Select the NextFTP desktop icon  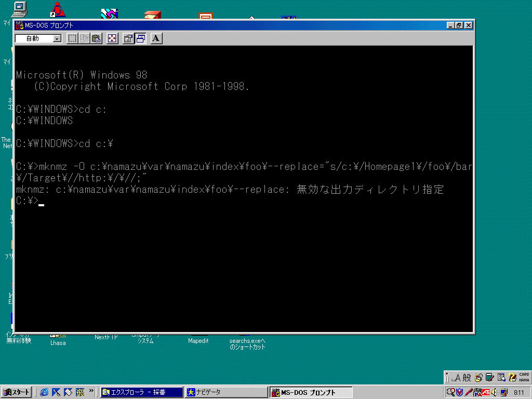[x=106, y=337]
